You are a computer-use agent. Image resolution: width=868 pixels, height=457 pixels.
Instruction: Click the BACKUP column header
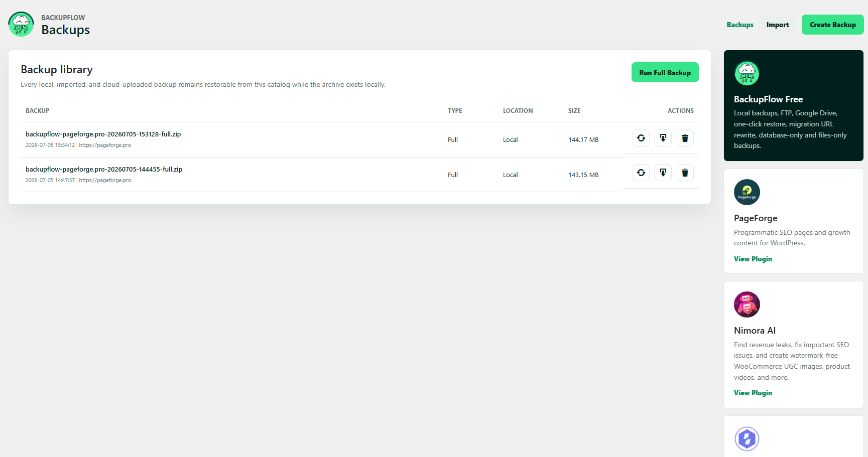(x=38, y=111)
